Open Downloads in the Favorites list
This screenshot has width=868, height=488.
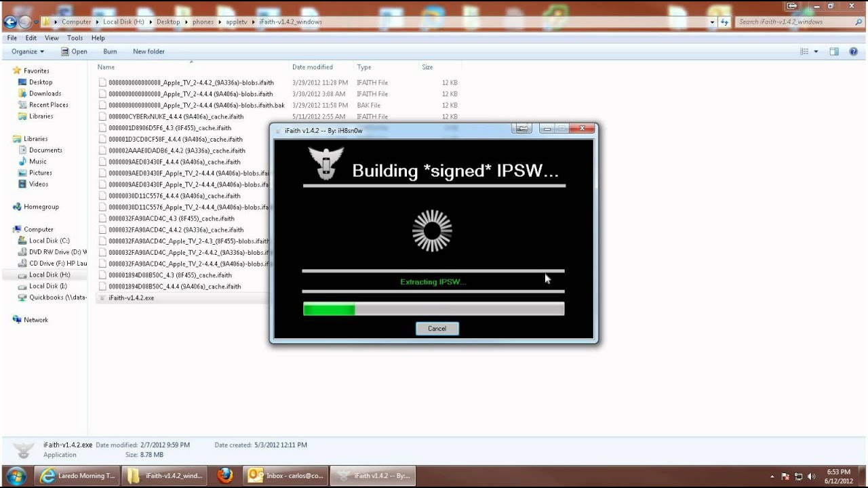(x=45, y=94)
